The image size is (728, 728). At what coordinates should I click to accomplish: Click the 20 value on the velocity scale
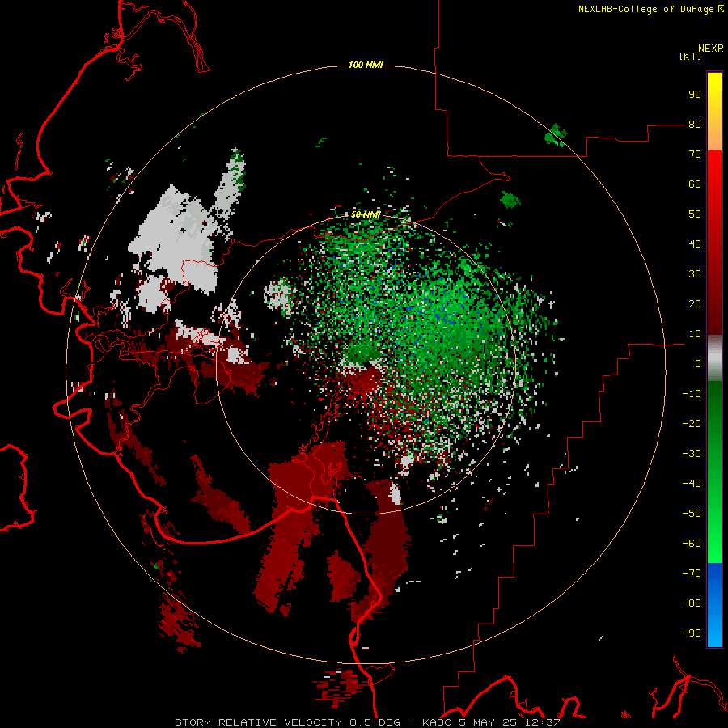(x=695, y=304)
